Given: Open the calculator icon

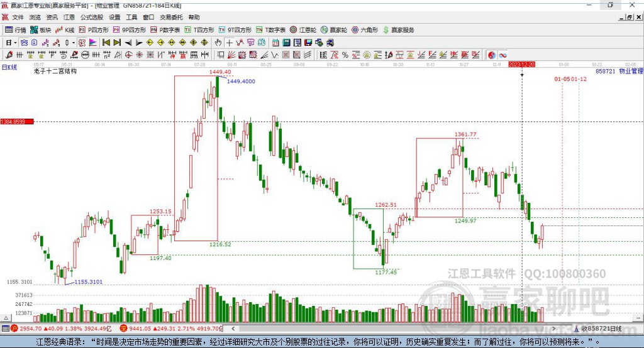Looking at the screenshot, I should (x=287, y=43).
